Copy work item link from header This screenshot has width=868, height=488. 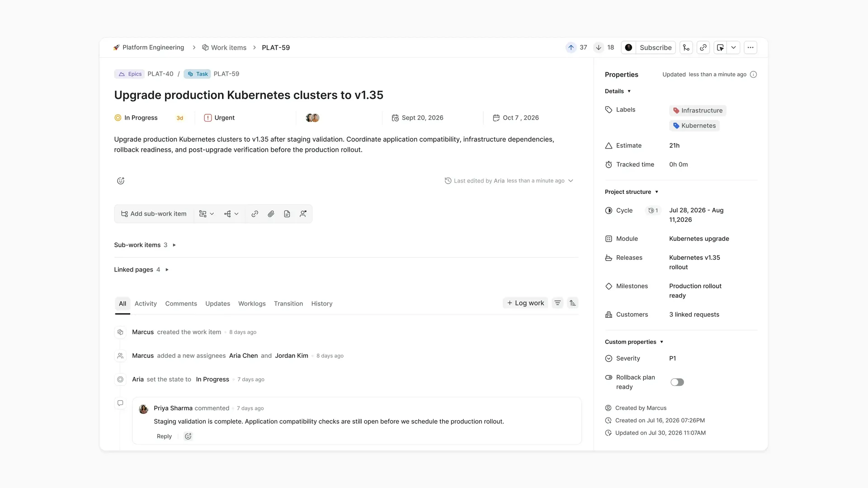(x=703, y=47)
